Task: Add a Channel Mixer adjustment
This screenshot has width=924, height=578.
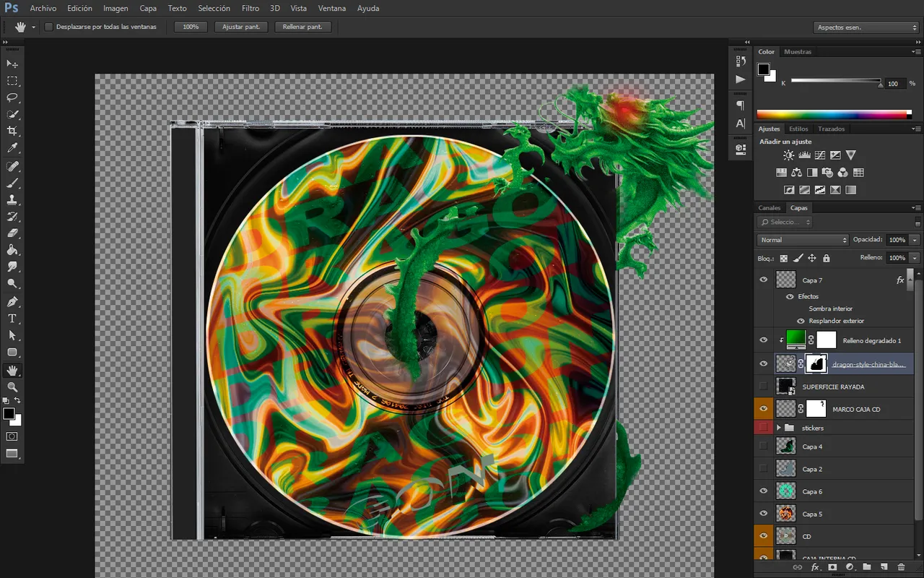Action: pos(842,173)
